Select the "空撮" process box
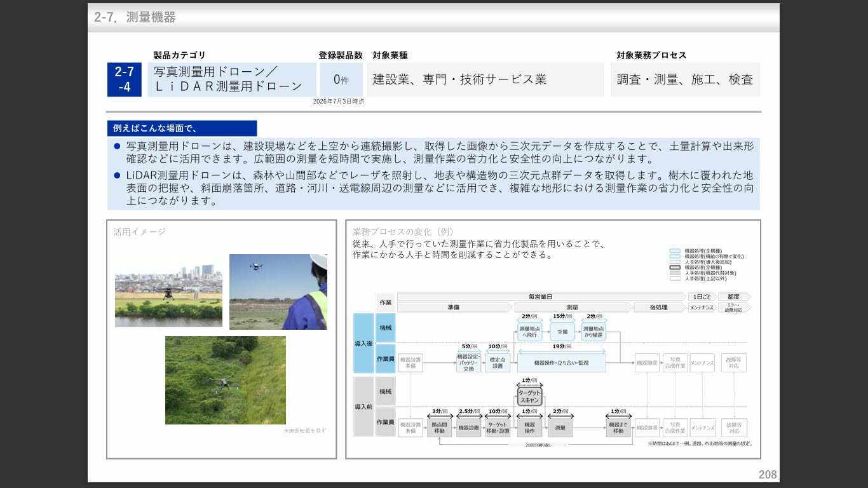Screen dimensions: 868x488 [562, 332]
